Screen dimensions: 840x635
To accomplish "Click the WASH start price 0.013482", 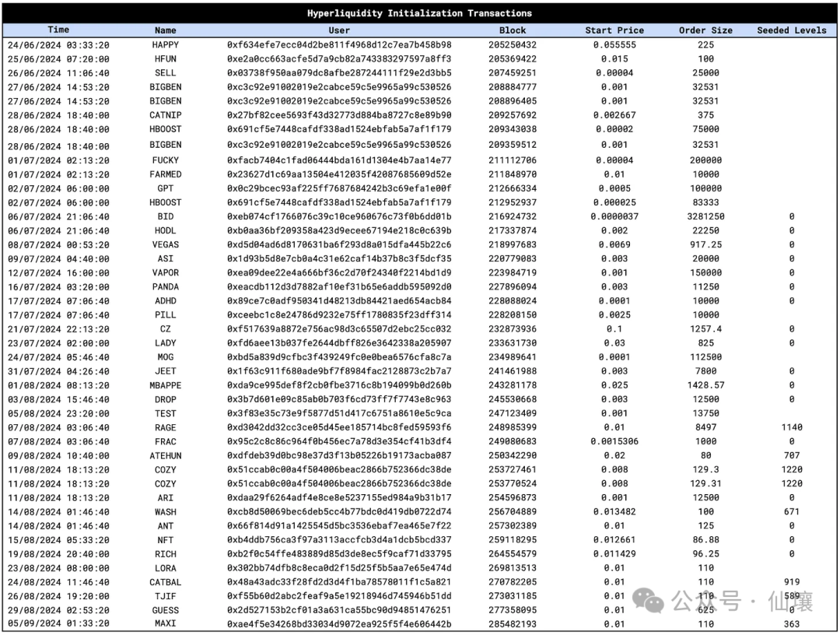I will (x=614, y=512).
